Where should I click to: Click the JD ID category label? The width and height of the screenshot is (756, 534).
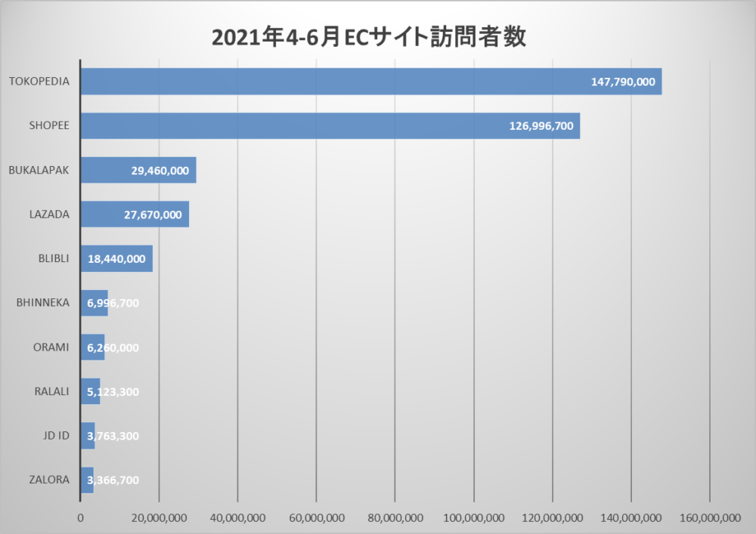coord(57,436)
